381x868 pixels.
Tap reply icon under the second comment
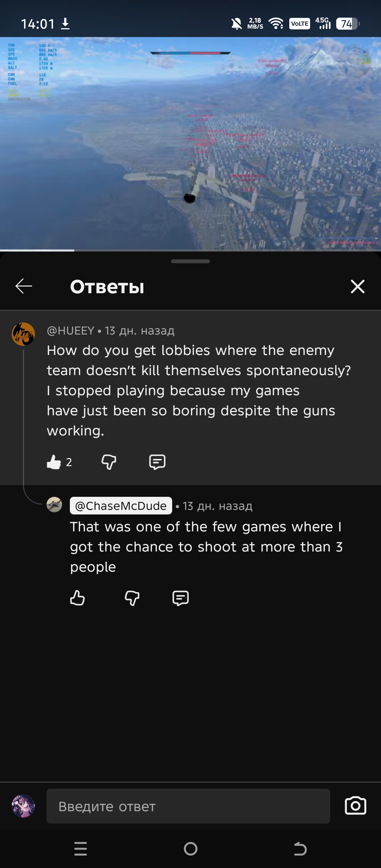(x=180, y=598)
